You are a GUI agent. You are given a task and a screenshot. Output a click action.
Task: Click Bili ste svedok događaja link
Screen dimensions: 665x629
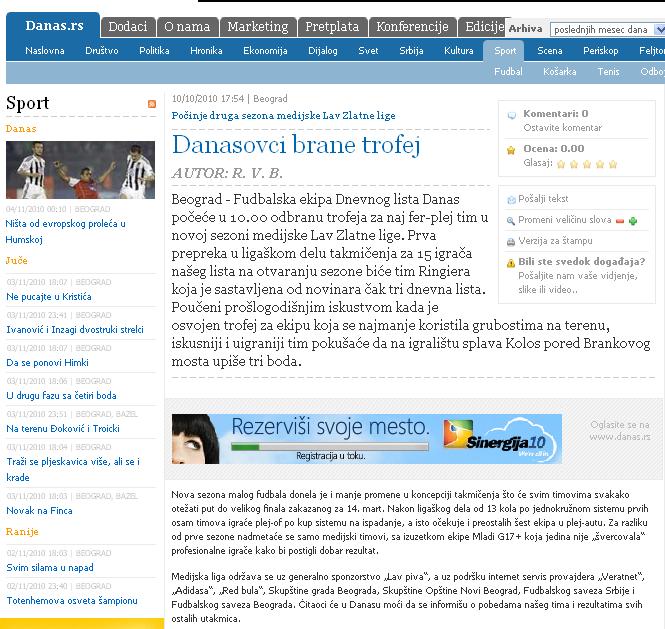[582, 262]
